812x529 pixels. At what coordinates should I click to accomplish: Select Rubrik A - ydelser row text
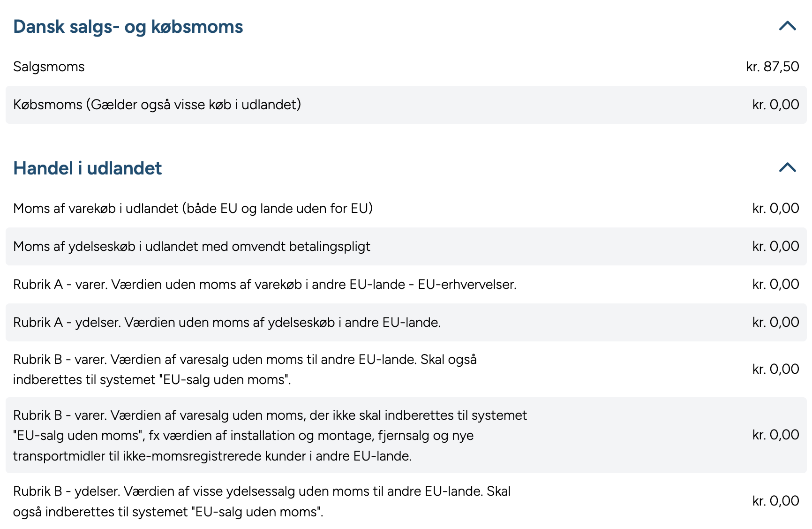point(227,322)
